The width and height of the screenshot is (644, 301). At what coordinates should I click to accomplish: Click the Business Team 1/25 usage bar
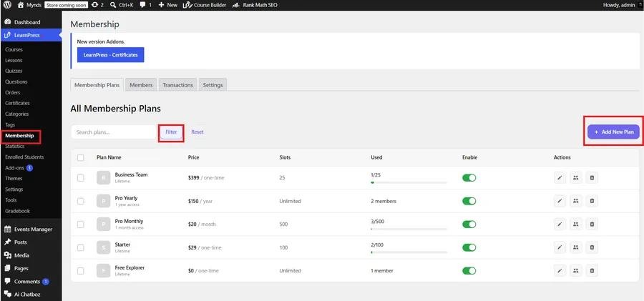pos(409,182)
